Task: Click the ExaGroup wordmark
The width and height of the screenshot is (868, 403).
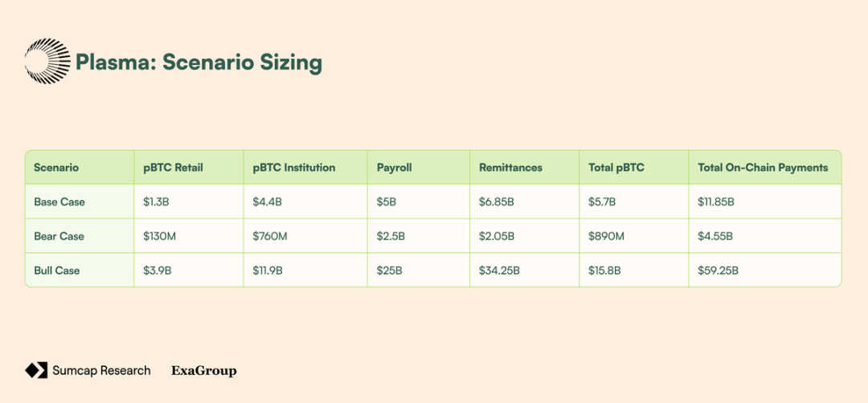Action: [203, 371]
